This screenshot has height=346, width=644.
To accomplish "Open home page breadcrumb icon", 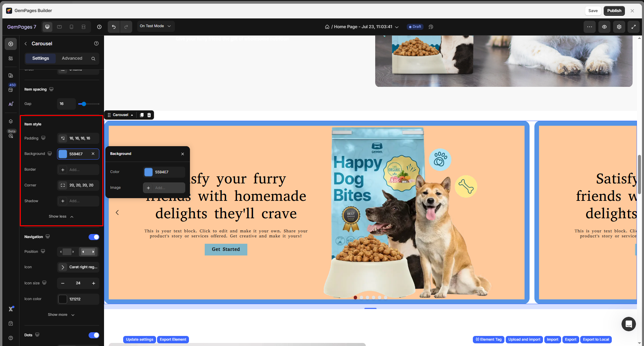I will point(327,27).
